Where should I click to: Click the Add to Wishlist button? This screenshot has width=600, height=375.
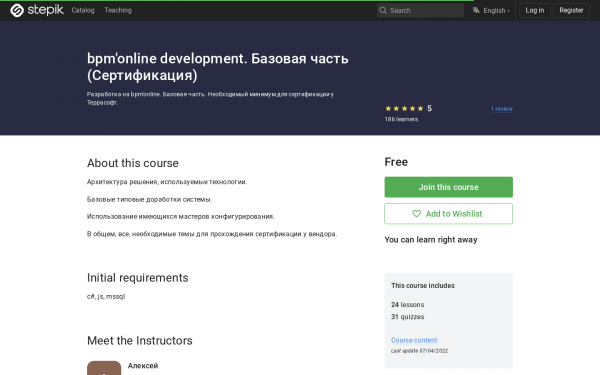[x=448, y=214]
